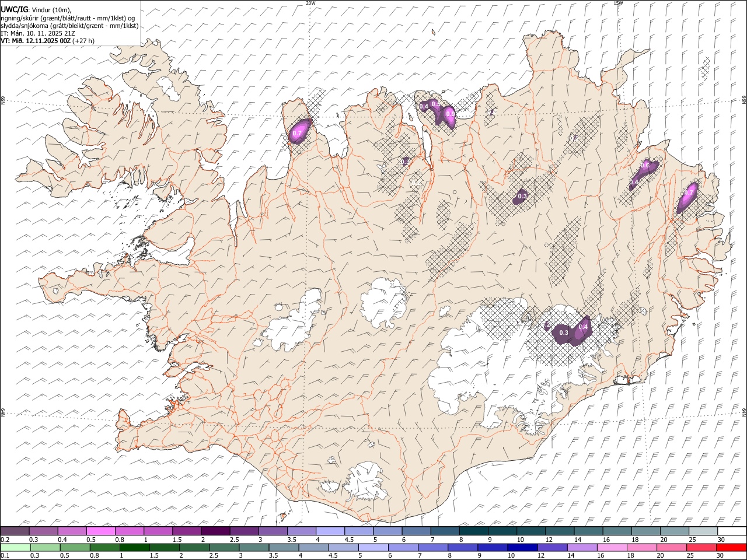Click the valid time 'VT: Mið. 12.11.2025 00Z (+27 h)'
This screenshot has width=747, height=560.
[47, 41]
